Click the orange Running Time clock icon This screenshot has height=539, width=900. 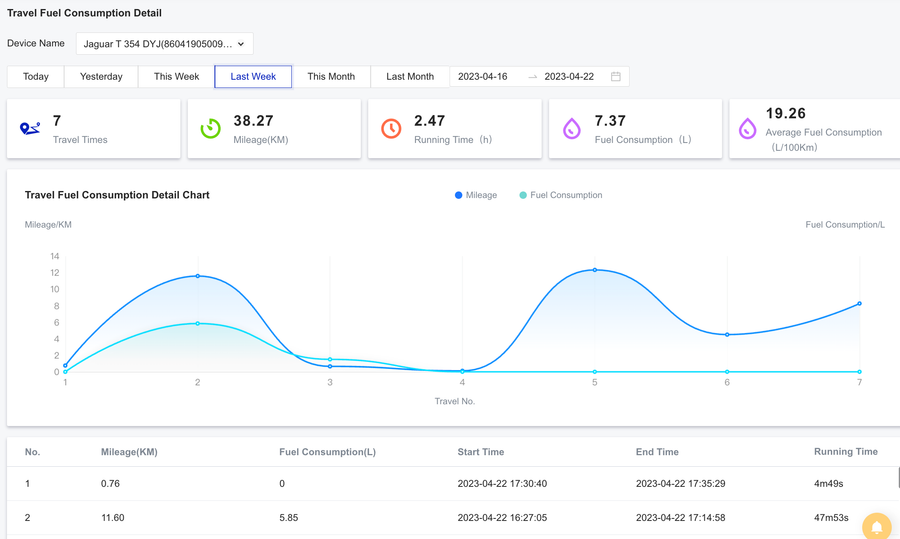click(x=391, y=128)
